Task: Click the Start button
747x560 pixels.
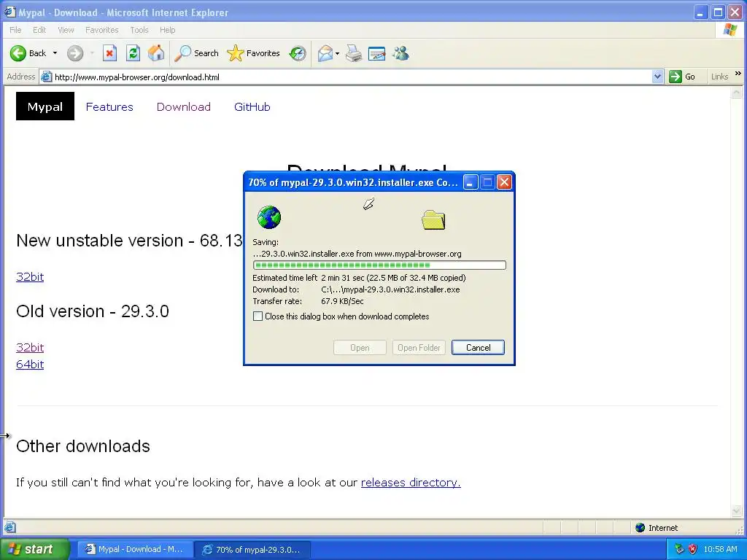Action: pos(34,549)
